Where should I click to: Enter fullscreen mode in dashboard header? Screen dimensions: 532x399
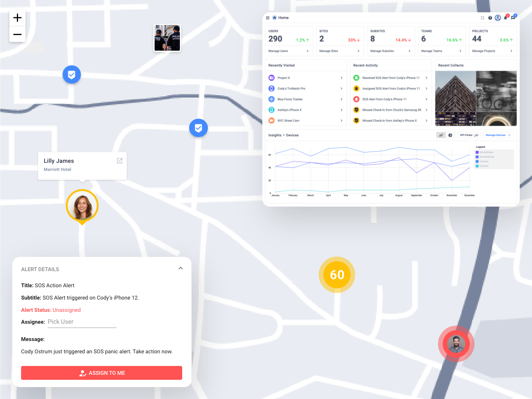(483, 18)
